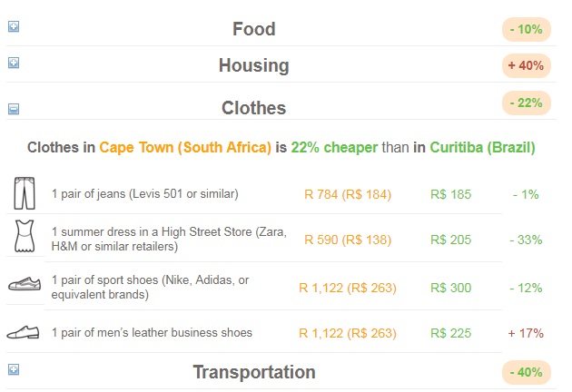Open the Transportation category heading

tap(253, 372)
